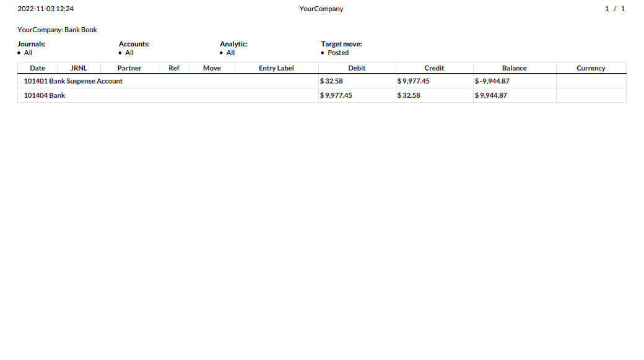Click the $ 32.58 debit of Bank Suspense Account
Screen dimensions: 644x360
coord(331,81)
